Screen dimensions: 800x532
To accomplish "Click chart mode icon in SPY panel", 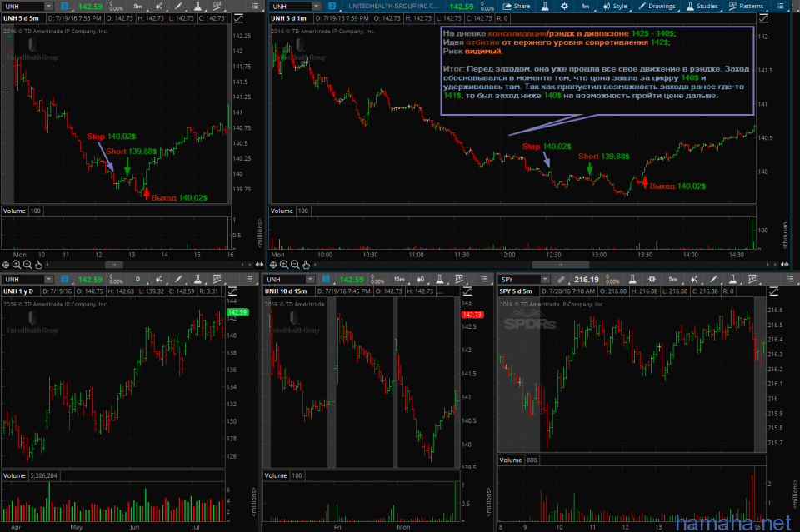I will click(774, 291).
